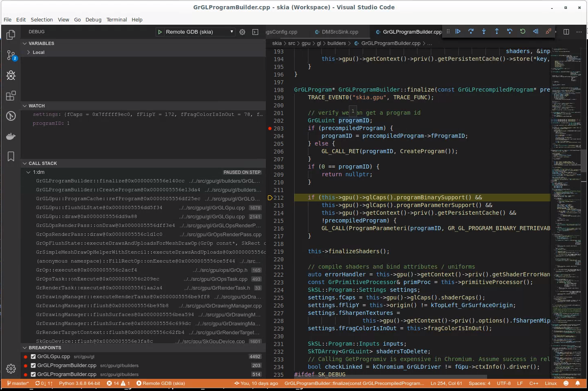Screen dimensions: 588x391
Task: Click the Step Over debug icon
Action: [x=471, y=32]
